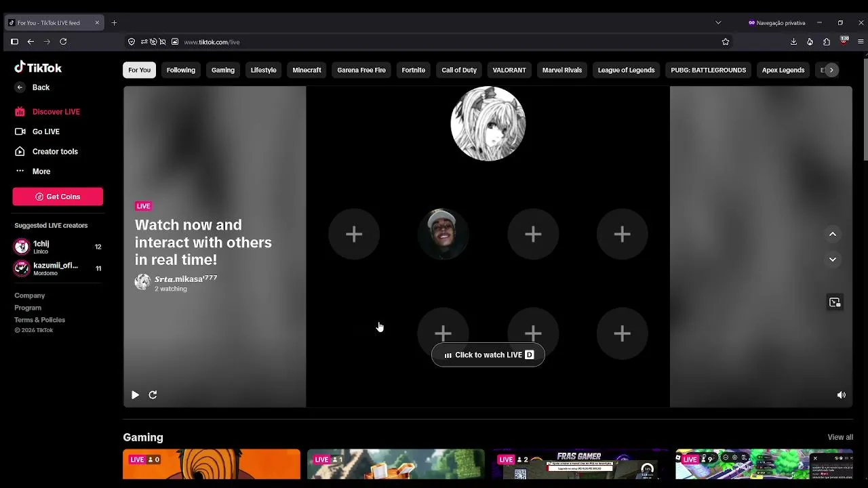
Task: Select the For You category tab
Action: point(139,70)
